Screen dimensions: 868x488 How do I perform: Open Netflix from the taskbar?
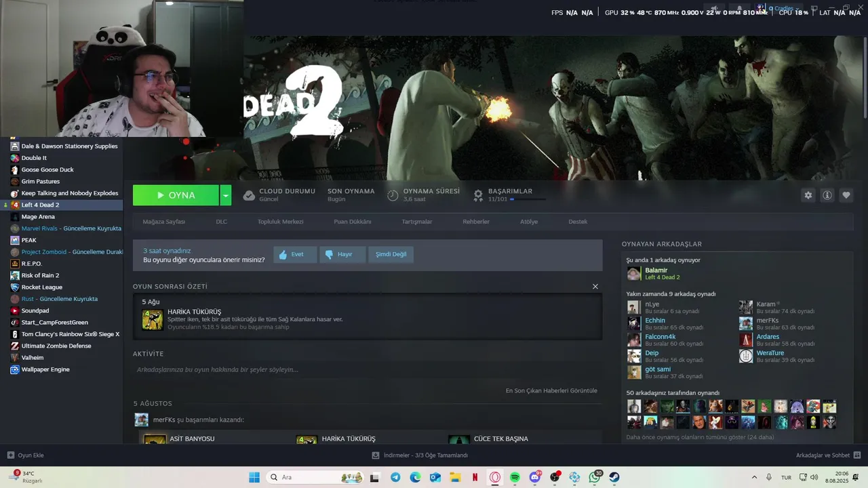[x=475, y=477]
